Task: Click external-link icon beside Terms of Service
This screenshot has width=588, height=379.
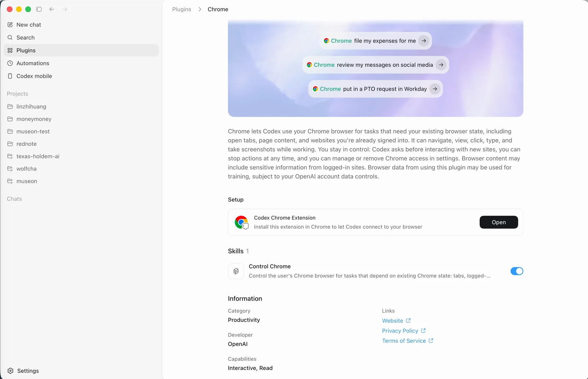Action: click(x=431, y=341)
